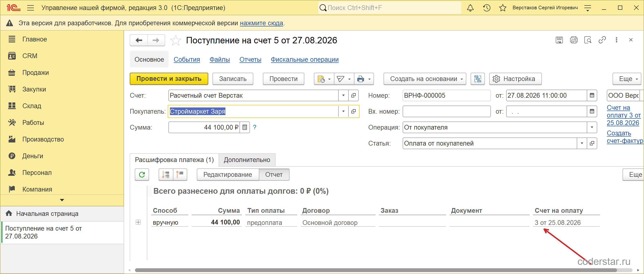
Task: Open favorites star in title bar
Action: (503, 8)
